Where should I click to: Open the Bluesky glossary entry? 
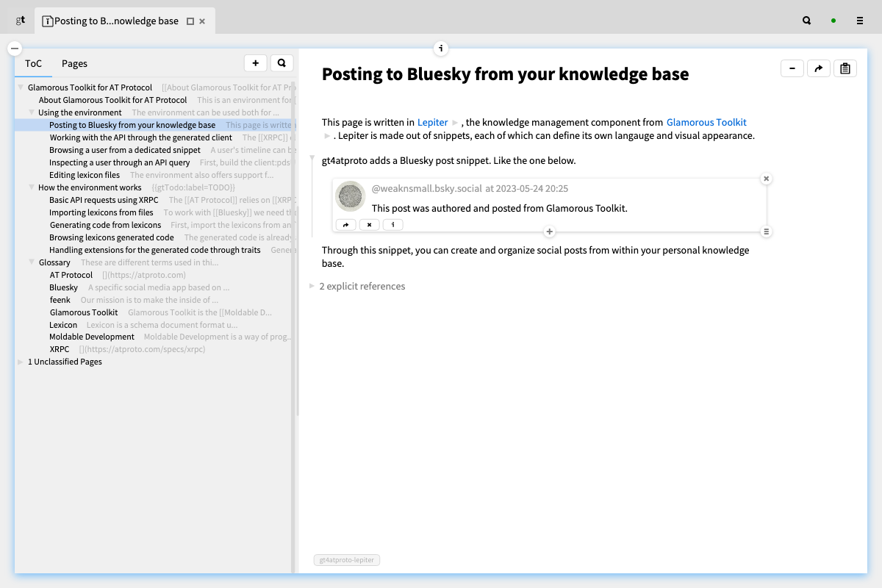tap(64, 287)
